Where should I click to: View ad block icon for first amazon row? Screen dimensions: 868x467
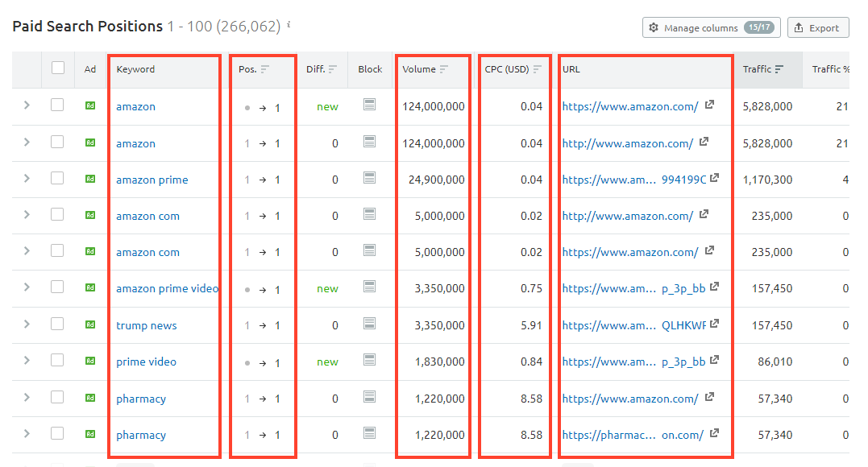(x=370, y=104)
